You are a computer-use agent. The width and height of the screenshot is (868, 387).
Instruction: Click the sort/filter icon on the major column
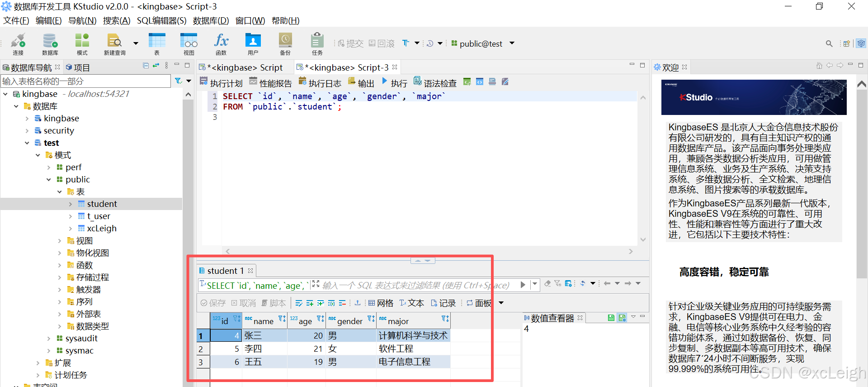tap(445, 319)
